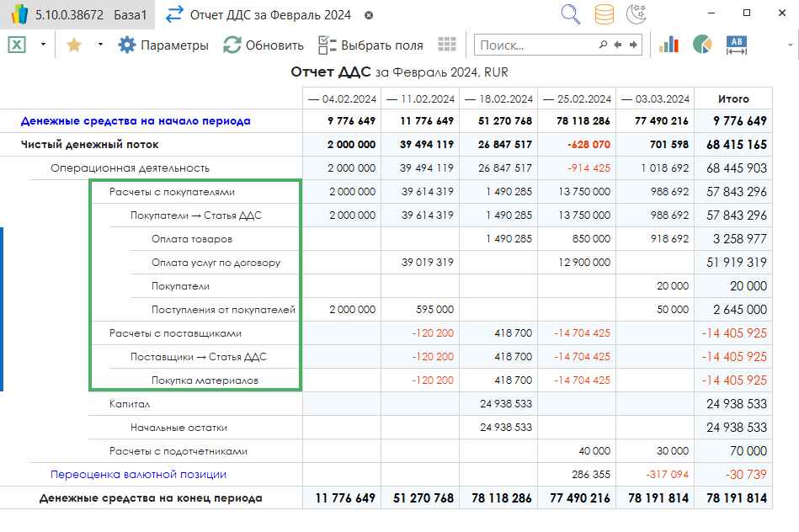Click the favorites star icon
Viewport: 799px width, 532px height.
[74, 45]
